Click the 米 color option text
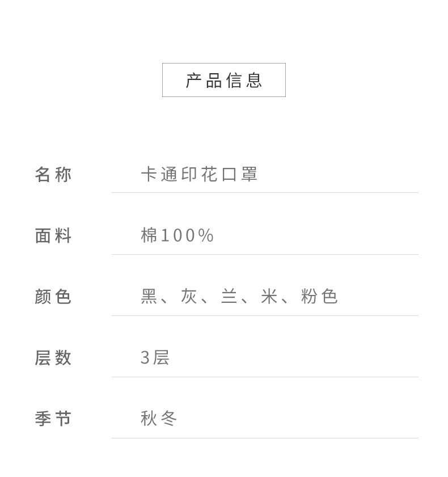Viewport: 448px width, 477px height. pos(269,297)
